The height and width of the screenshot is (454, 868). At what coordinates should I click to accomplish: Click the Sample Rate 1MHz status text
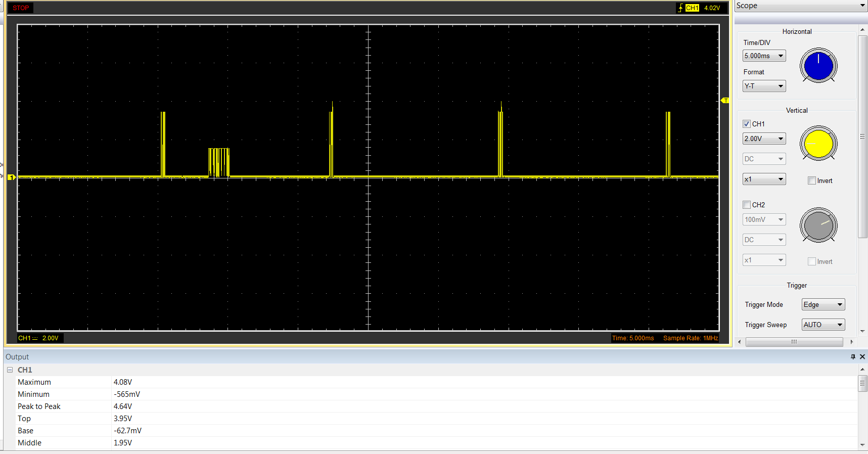click(x=691, y=338)
